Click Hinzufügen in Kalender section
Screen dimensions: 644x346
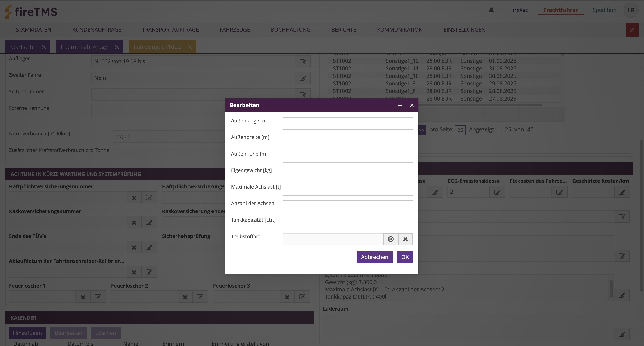tap(27, 333)
